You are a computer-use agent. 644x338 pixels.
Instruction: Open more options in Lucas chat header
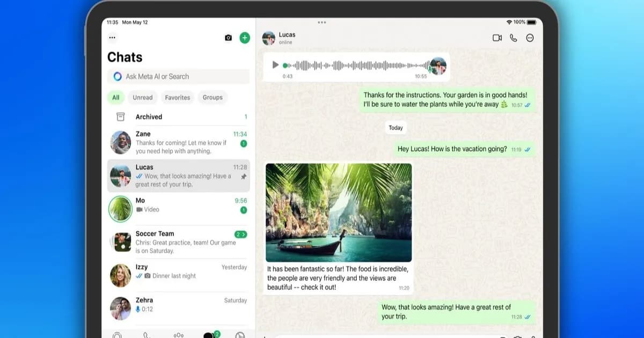(x=530, y=38)
